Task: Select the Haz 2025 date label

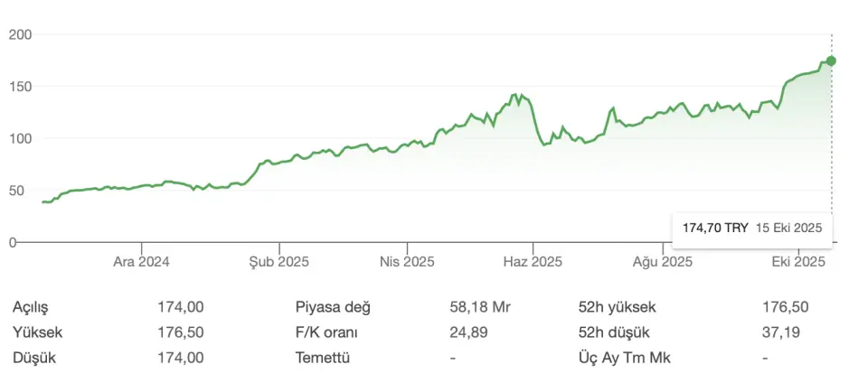Action: click(x=533, y=262)
